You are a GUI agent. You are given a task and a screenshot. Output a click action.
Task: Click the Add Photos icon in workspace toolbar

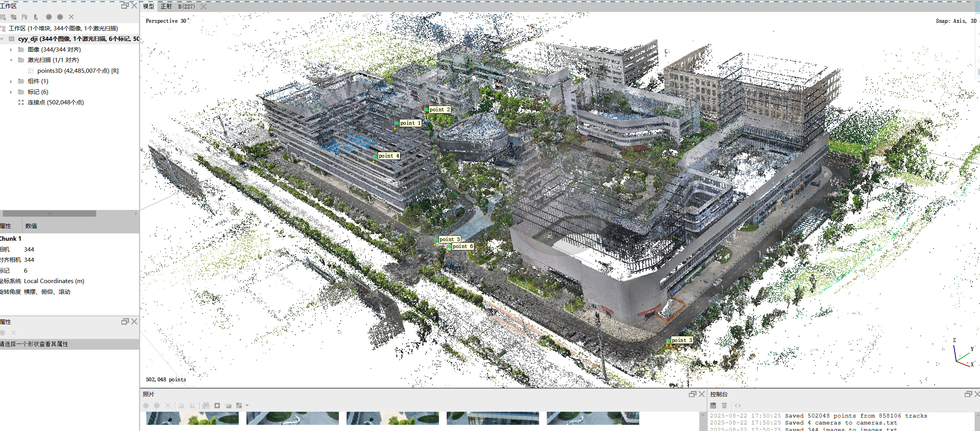click(13, 17)
